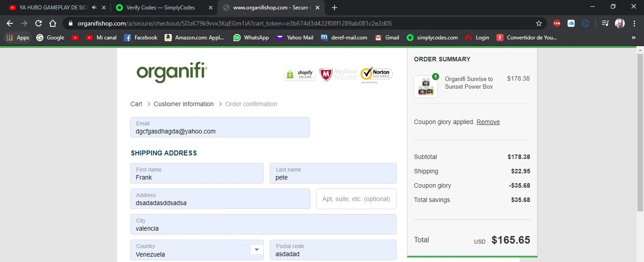Open the Gmail bookmark
The width and height of the screenshot is (644, 262).
387,38
